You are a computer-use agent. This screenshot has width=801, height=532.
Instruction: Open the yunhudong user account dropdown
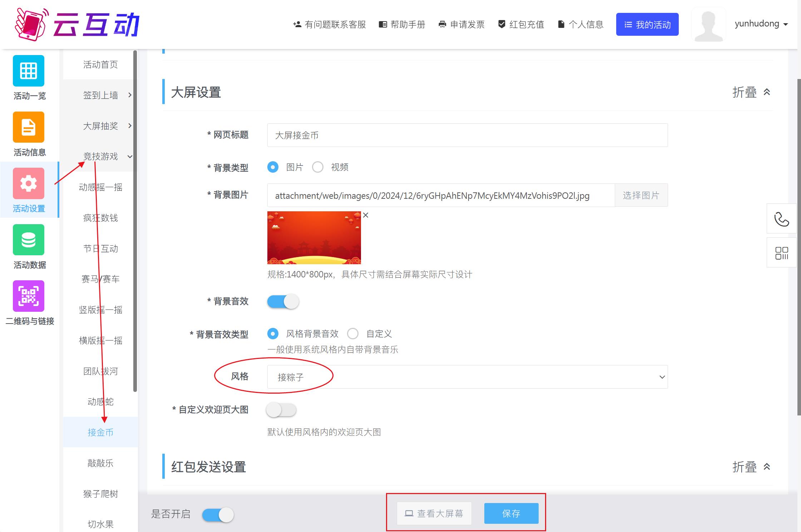point(761,24)
